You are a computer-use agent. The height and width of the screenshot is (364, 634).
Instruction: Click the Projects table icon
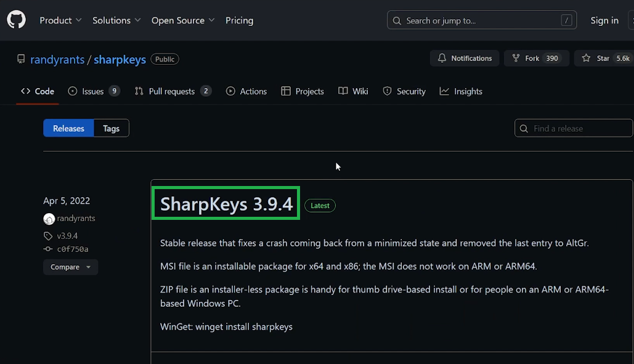286,91
